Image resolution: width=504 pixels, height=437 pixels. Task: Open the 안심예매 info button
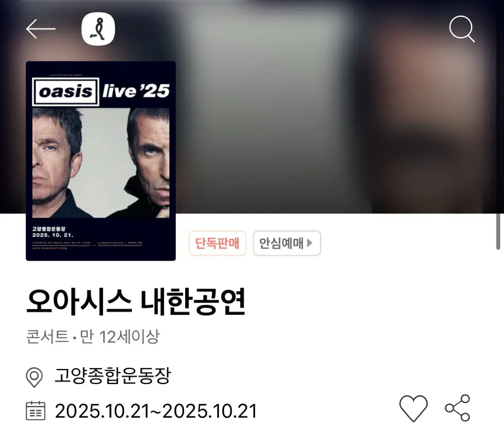pos(287,243)
